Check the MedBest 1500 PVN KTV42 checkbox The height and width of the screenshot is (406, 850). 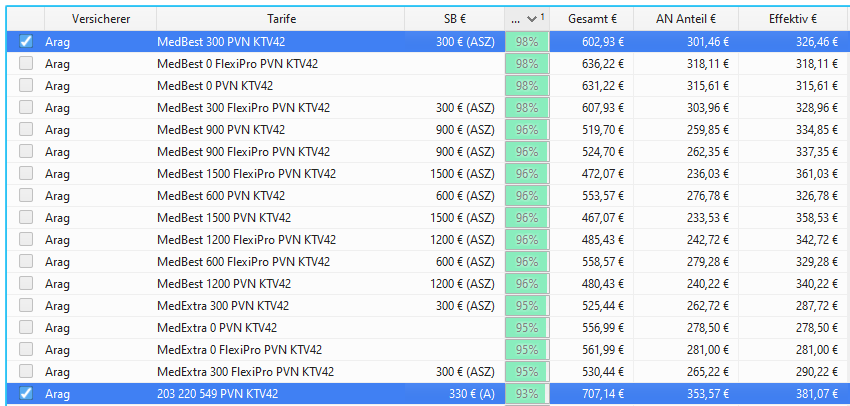coord(25,217)
